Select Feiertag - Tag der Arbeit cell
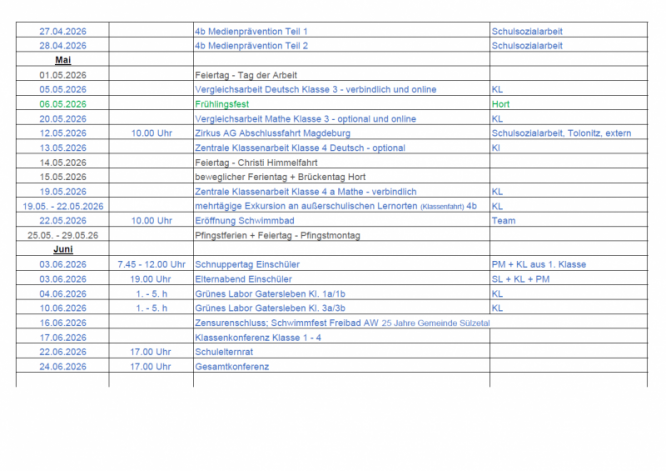This screenshot has height=471, width=666. (x=246, y=75)
